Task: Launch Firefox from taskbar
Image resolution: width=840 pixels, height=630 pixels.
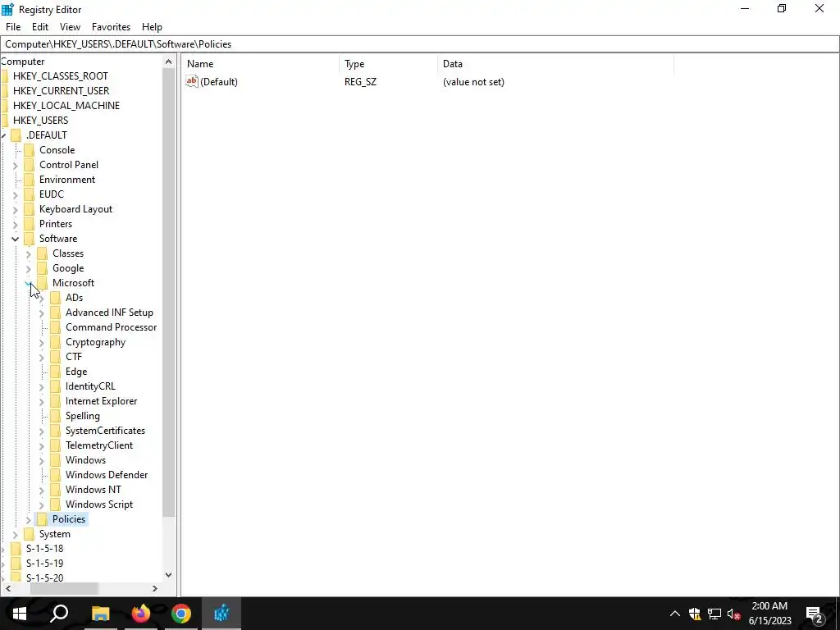Action: point(141,614)
